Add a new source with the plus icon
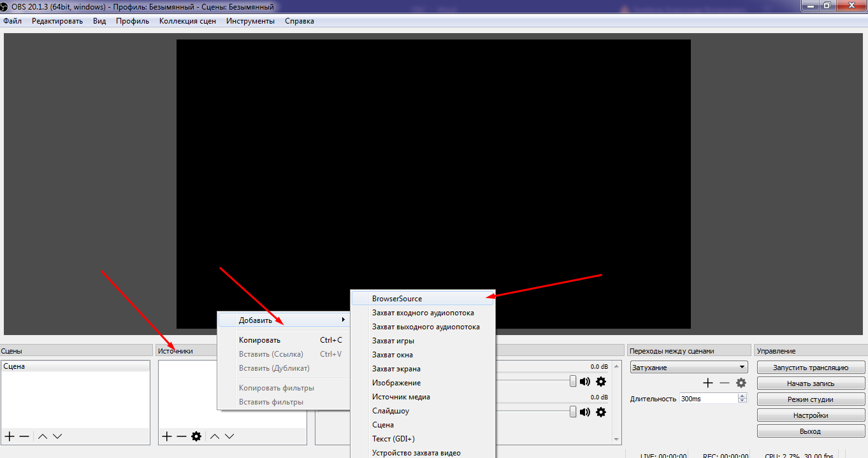 pos(166,436)
